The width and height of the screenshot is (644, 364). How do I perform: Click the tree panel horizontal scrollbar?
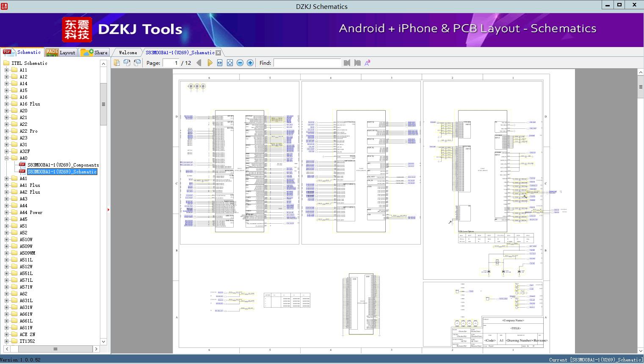(x=55, y=349)
